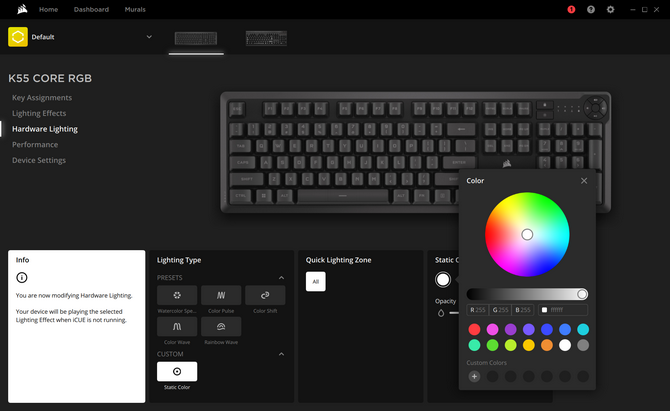Click the opacity droplet icon

[x=441, y=313]
